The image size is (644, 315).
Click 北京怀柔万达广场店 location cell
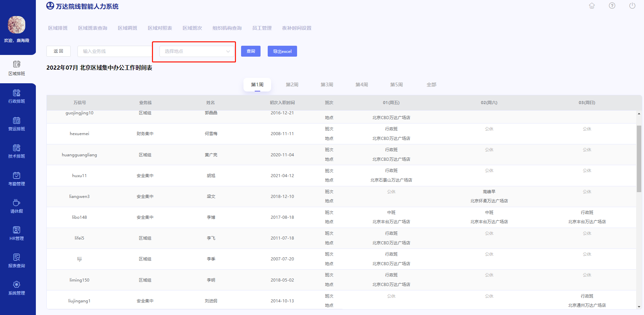point(489,201)
